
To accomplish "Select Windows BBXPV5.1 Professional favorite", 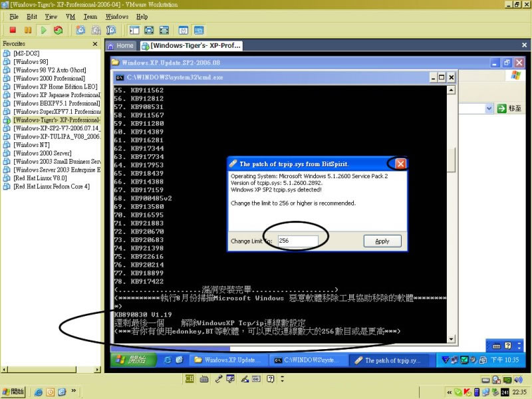I will coord(57,103).
